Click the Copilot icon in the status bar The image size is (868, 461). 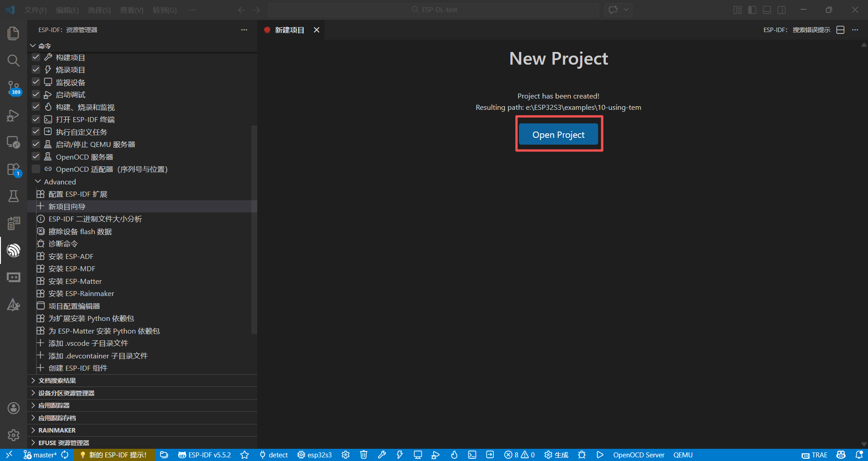[841, 455]
